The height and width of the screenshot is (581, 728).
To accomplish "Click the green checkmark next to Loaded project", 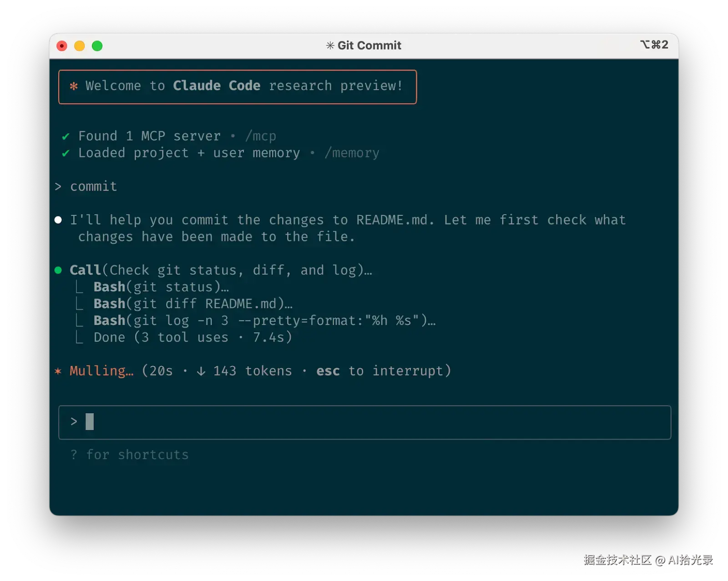I will click(x=66, y=153).
